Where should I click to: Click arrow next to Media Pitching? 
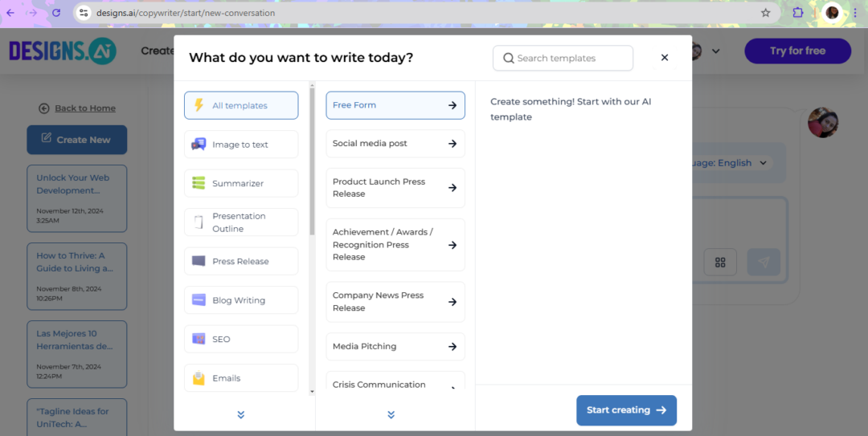tap(452, 347)
